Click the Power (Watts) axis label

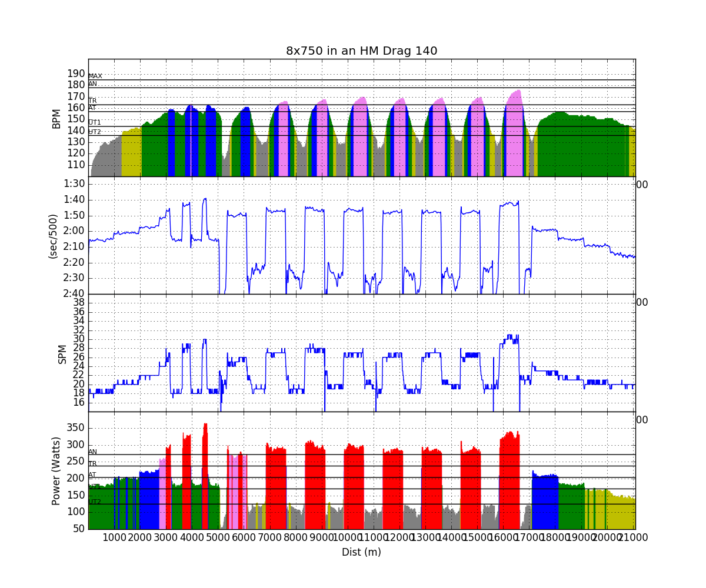click(56, 470)
